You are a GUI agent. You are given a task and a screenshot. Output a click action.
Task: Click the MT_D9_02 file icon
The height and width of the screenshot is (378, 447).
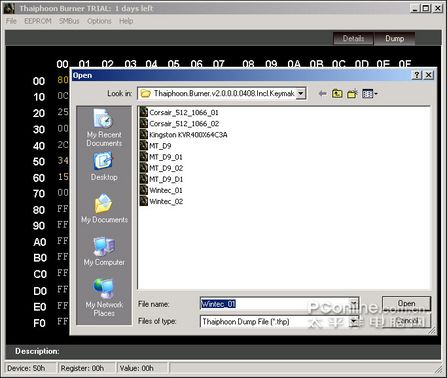[x=144, y=168]
